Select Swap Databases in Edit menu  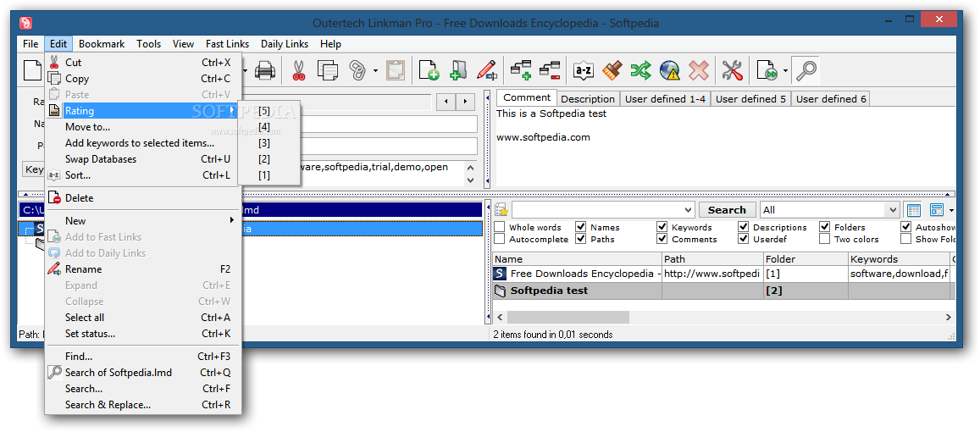(142, 158)
